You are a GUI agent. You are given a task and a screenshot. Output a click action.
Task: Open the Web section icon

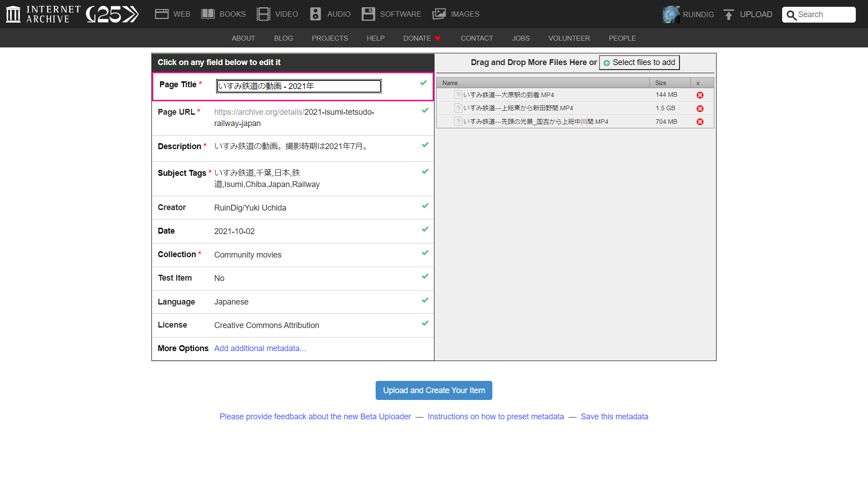[x=162, y=14]
